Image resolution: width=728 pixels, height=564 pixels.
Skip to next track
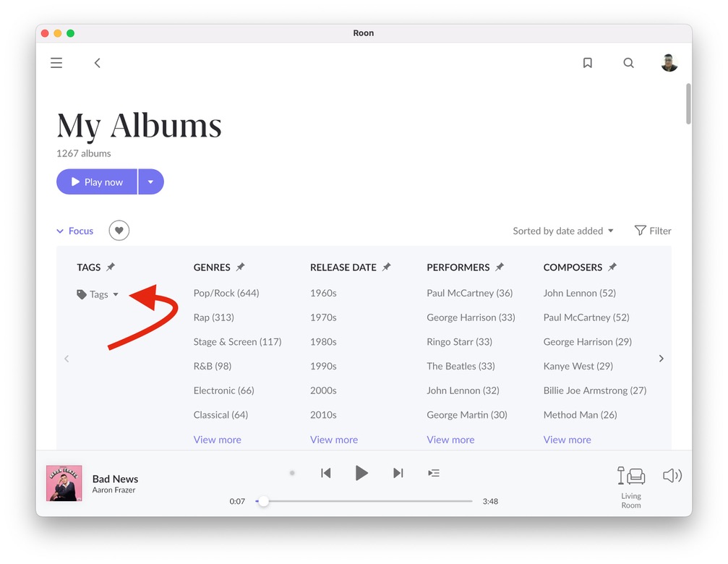point(398,473)
